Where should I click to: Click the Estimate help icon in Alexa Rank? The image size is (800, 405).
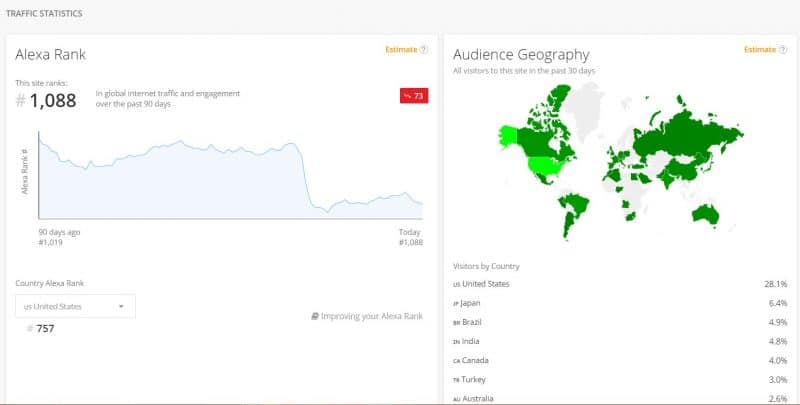[x=423, y=49]
